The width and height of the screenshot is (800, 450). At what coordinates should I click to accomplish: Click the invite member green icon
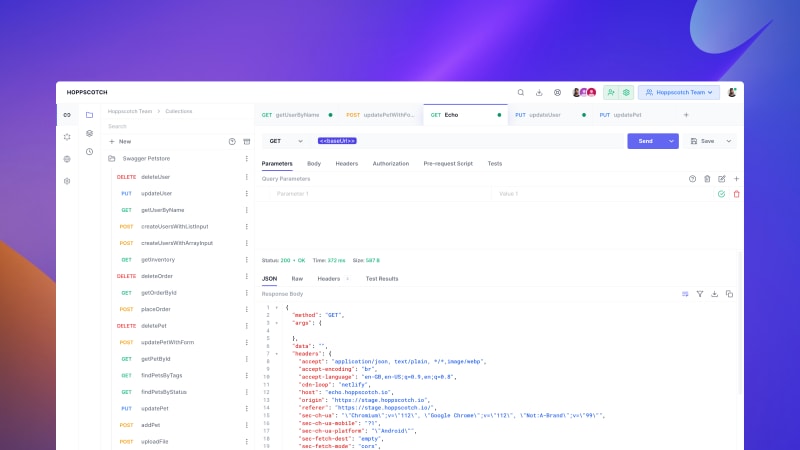(611, 92)
